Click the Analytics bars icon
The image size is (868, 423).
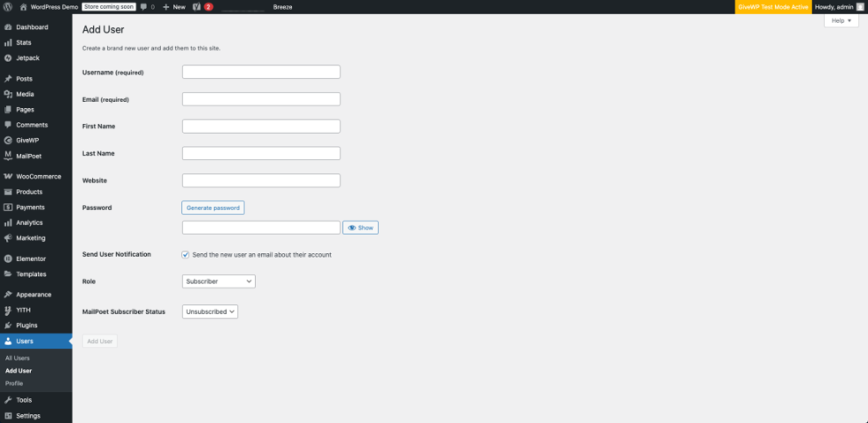8,222
